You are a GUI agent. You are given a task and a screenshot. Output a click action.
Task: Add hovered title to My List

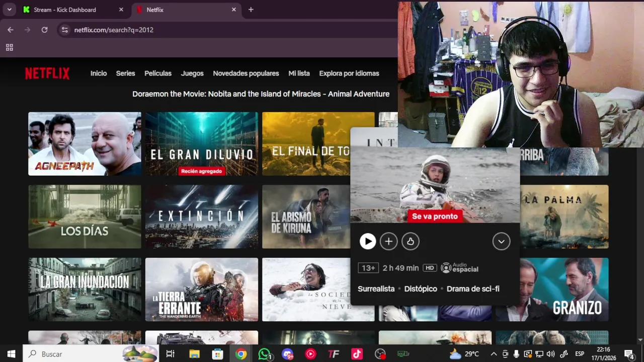pyautogui.click(x=388, y=241)
